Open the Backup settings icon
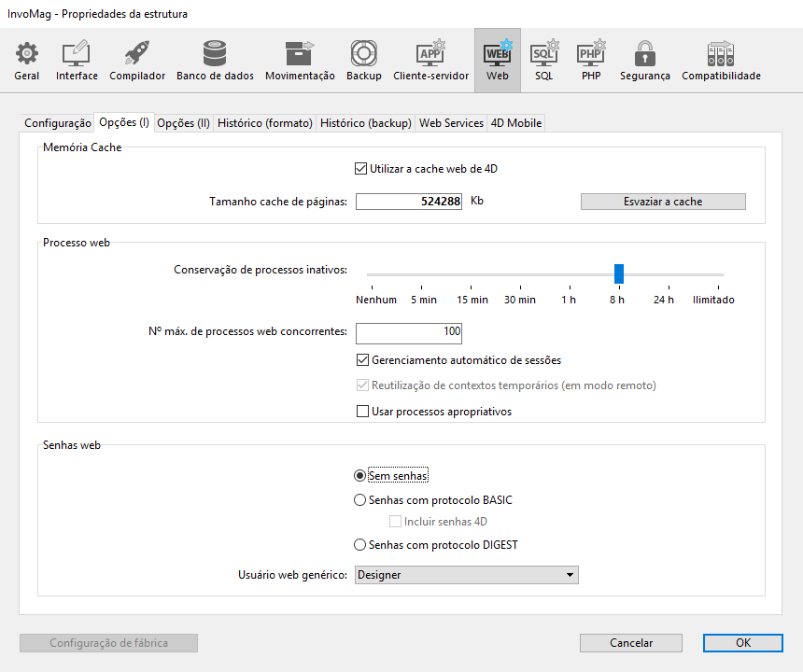803x672 pixels. [x=363, y=61]
